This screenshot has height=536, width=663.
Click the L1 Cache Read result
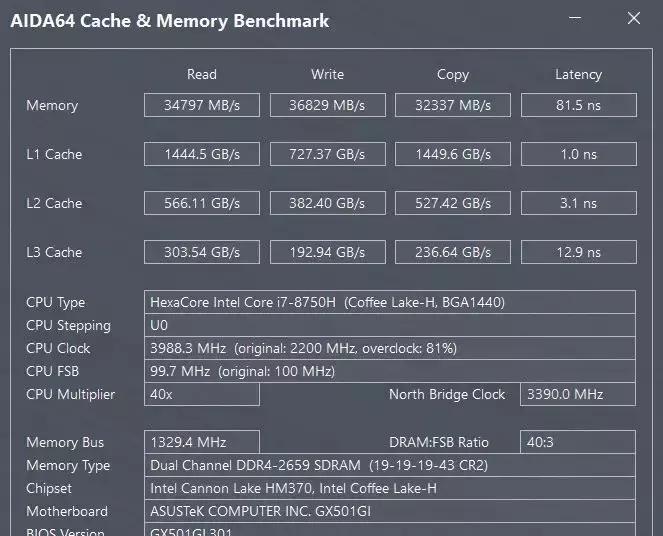pos(202,154)
